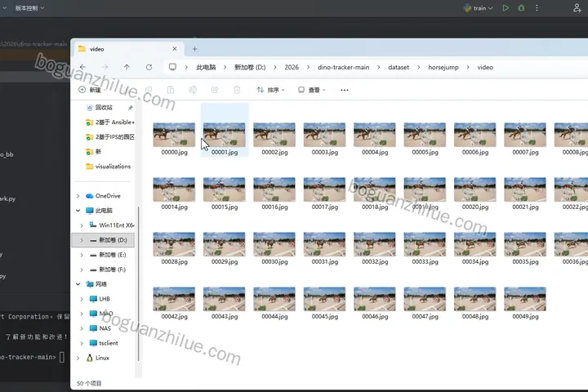
Task: Click the Share icon in toolbar
Action: click(x=215, y=90)
